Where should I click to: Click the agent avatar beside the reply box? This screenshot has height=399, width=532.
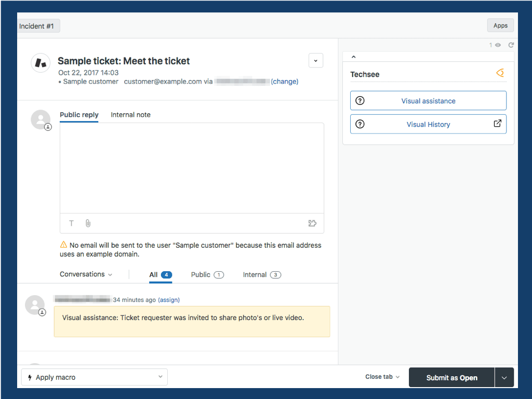click(41, 120)
